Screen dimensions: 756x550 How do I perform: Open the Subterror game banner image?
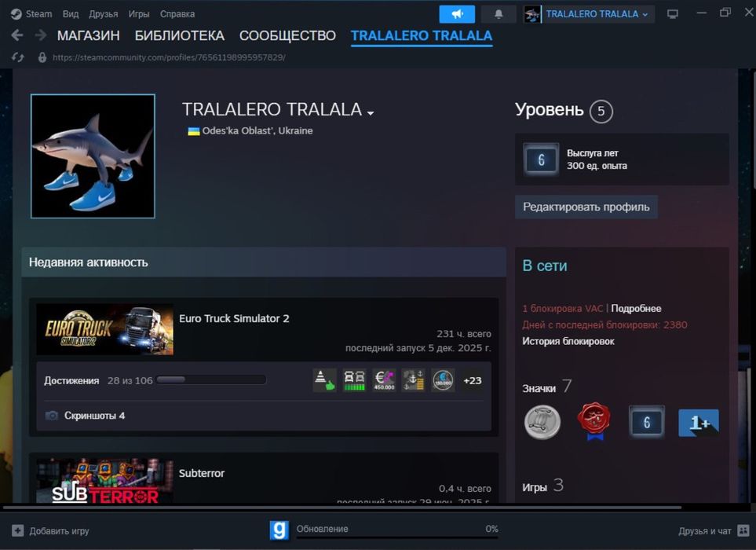pos(104,481)
